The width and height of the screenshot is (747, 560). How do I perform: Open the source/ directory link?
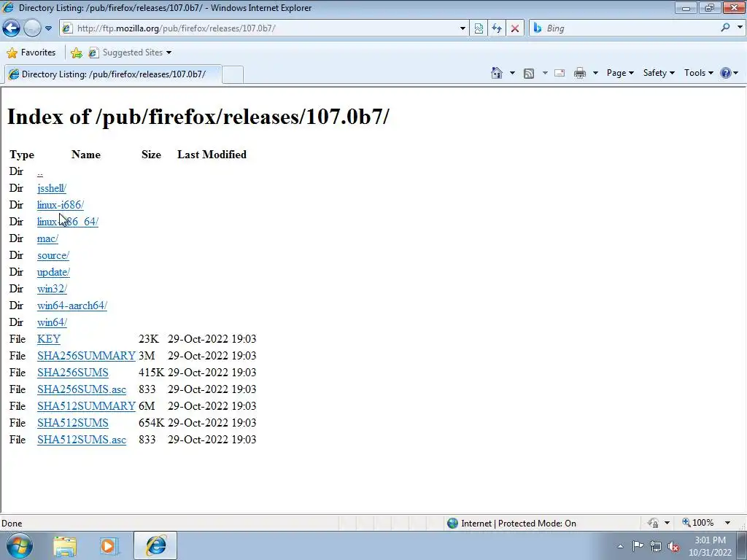pyautogui.click(x=53, y=255)
